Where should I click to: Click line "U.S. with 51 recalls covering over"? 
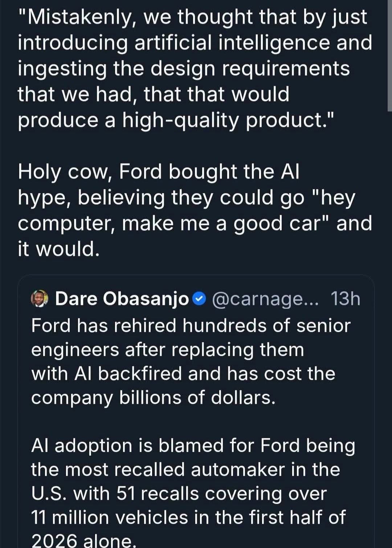tap(179, 493)
